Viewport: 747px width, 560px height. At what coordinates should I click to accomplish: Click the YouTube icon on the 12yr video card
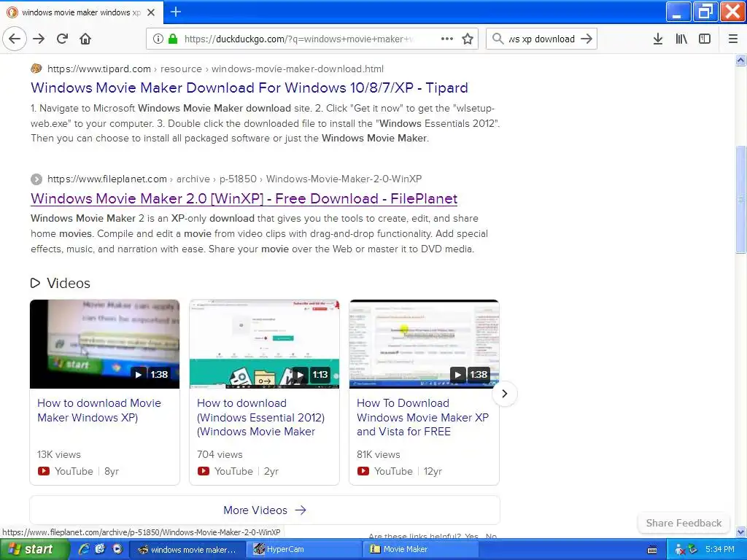(x=363, y=471)
